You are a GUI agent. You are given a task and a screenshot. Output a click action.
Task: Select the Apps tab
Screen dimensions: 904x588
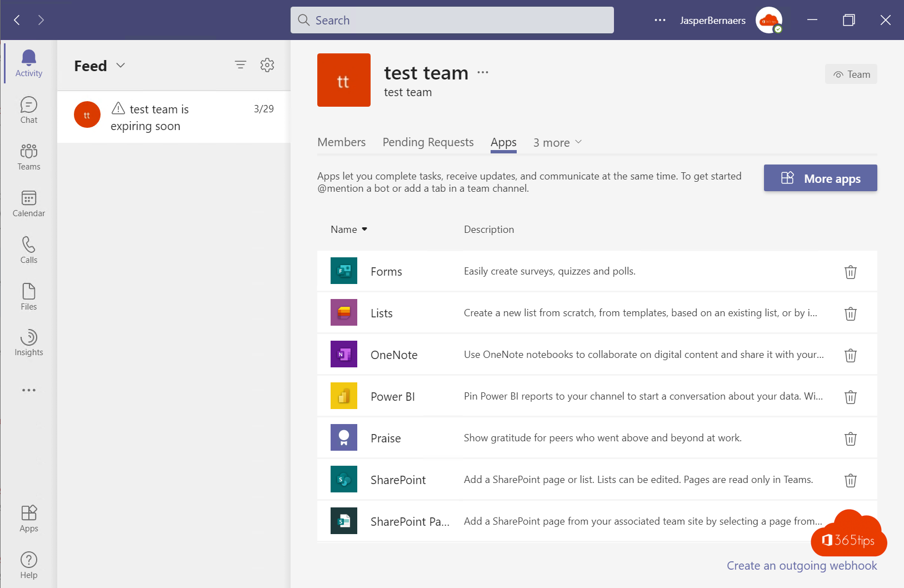(x=503, y=142)
